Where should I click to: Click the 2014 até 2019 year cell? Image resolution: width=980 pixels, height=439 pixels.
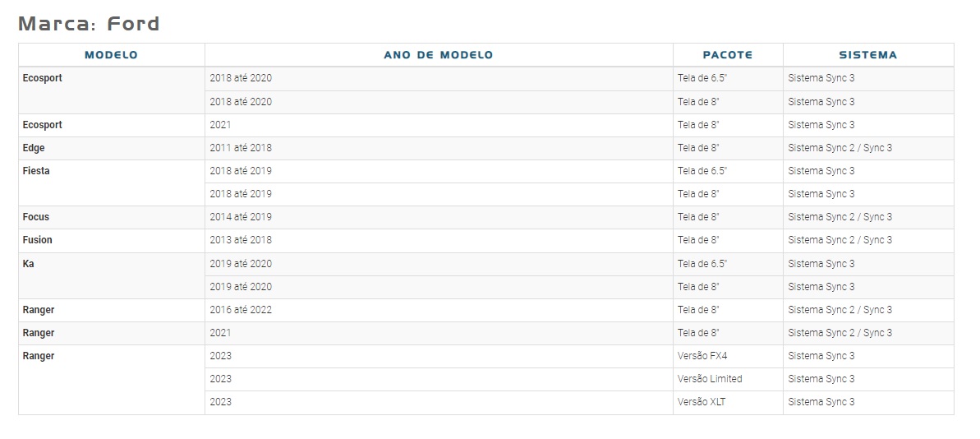click(439, 217)
